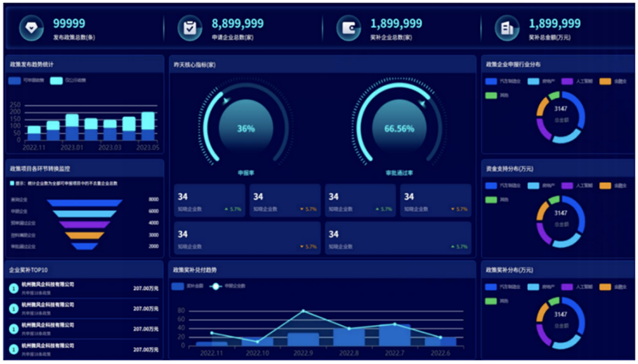Click the green swatch in 政策企业申报行业分布 legend

point(491,96)
